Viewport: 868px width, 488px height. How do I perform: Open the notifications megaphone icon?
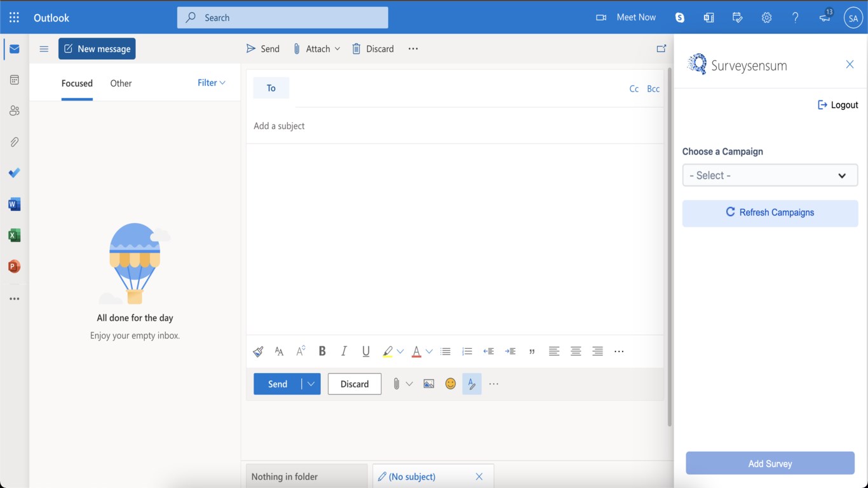(x=825, y=17)
